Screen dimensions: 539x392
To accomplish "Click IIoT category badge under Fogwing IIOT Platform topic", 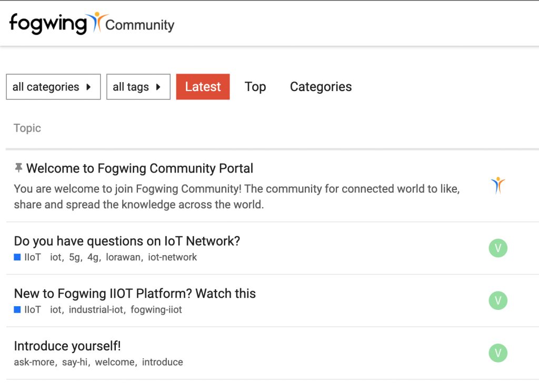I will click(27, 310).
